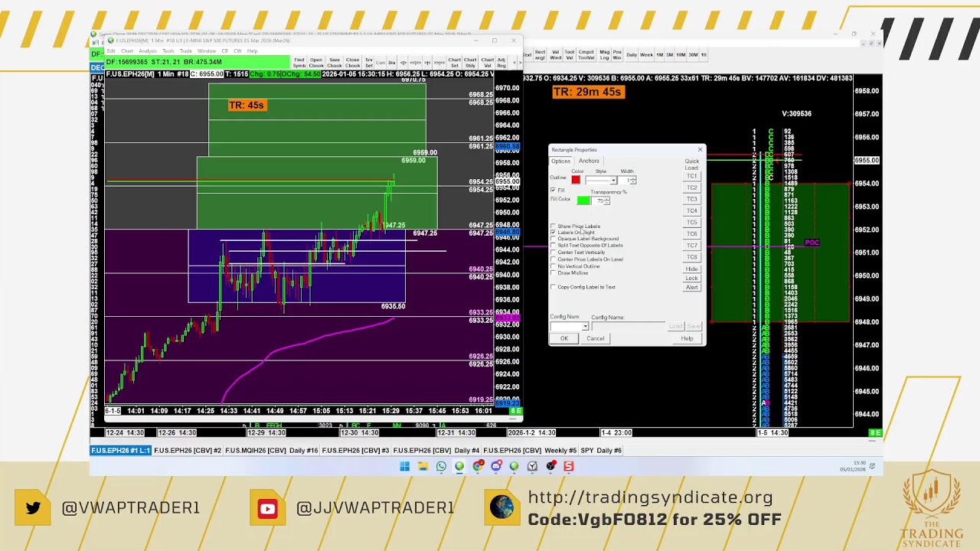Switch chart to the Daily timeframe
Screen dimensions: 980x551
tap(632, 54)
